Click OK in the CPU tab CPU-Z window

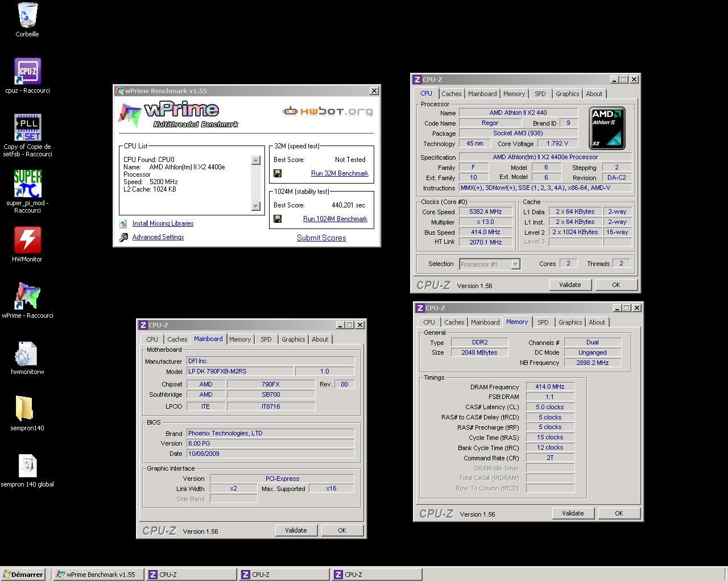pyautogui.click(x=616, y=285)
